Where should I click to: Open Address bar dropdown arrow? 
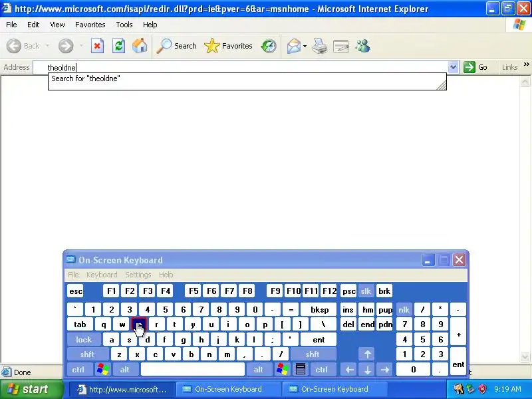tap(453, 67)
